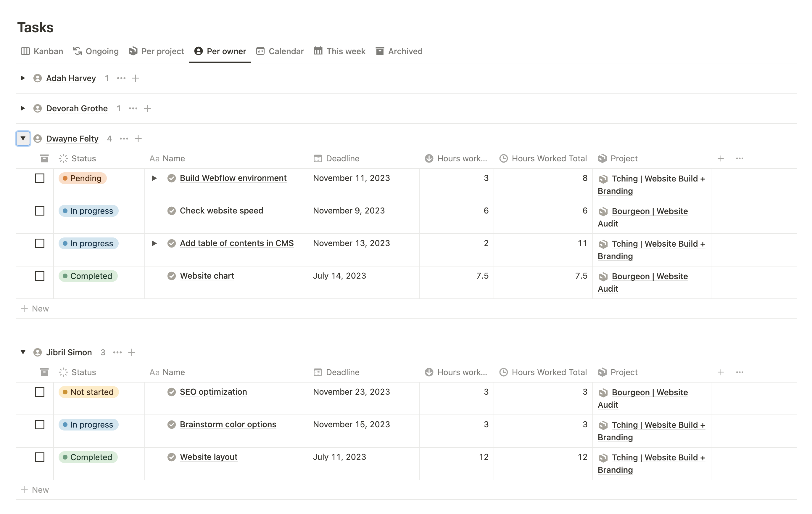Screen dimensions: 812x514
Task: Click the archive icon in the table header row
Action: pos(44,158)
